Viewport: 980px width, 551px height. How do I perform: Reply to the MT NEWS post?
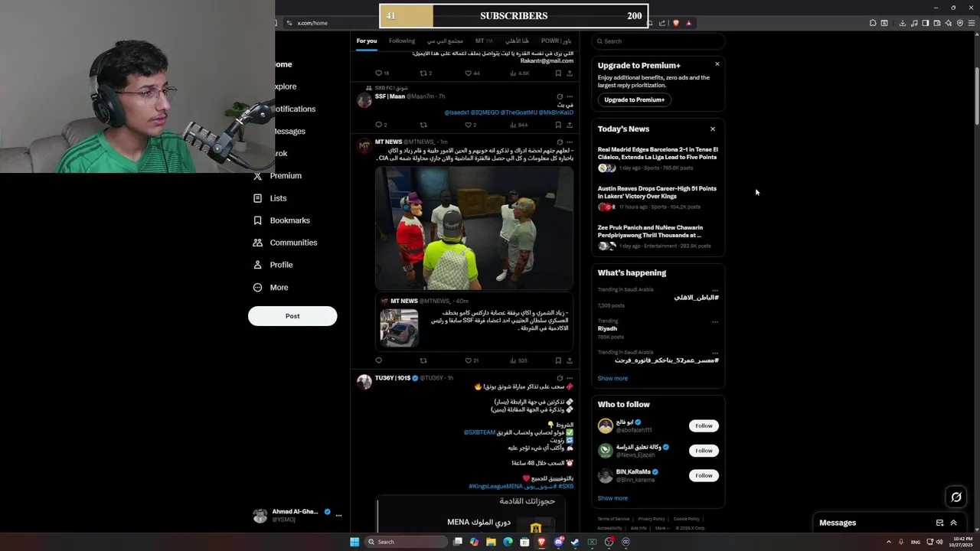[378, 360]
